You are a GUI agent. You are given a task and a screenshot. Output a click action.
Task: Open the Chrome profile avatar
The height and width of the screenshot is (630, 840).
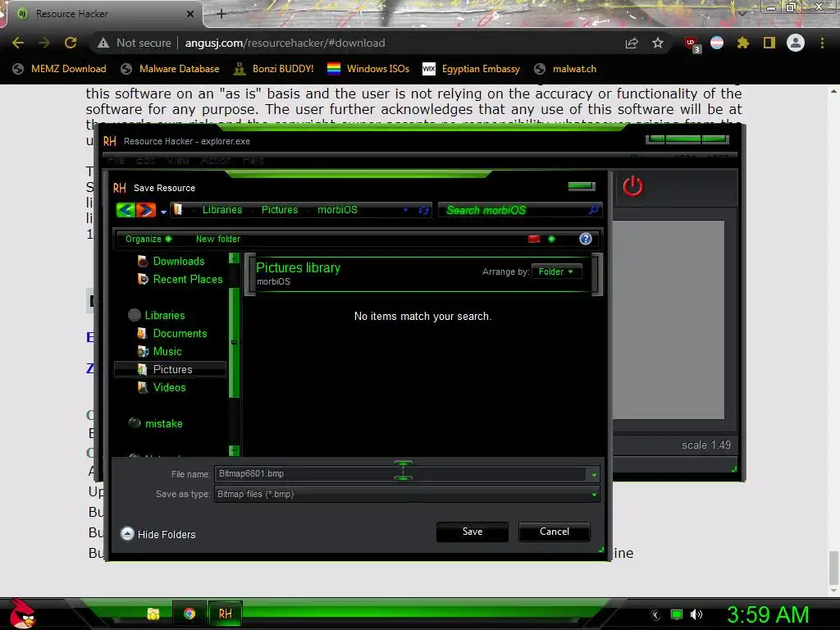coord(796,43)
